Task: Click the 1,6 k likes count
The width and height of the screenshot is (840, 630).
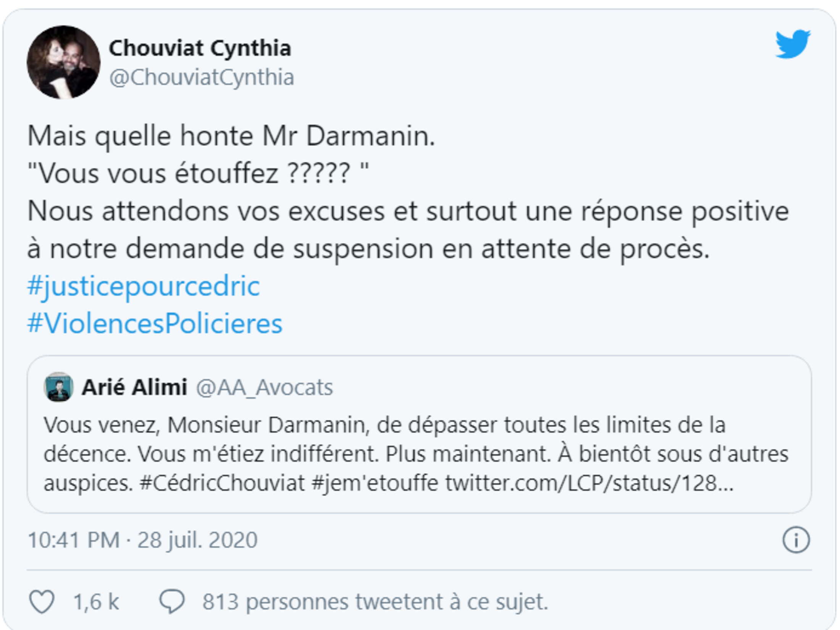Action: (x=96, y=602)
